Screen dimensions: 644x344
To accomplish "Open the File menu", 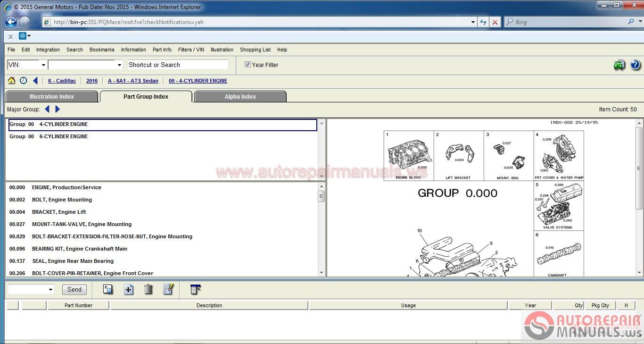I will coord(11,50).
